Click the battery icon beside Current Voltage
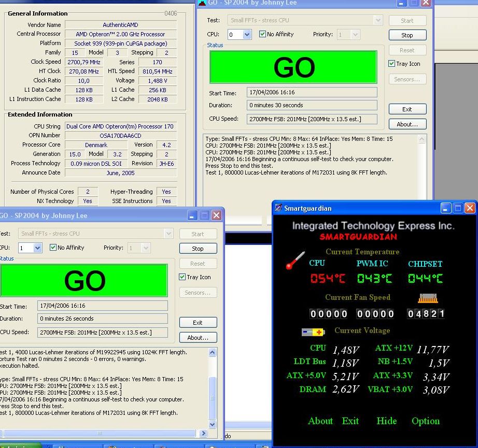The image size is (478, 448). tap(313, 331)
